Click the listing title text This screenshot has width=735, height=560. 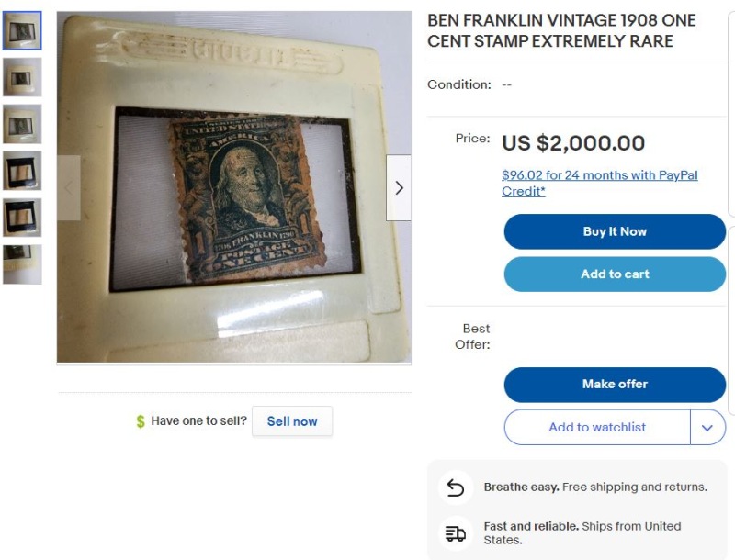(x=561, y=30)
